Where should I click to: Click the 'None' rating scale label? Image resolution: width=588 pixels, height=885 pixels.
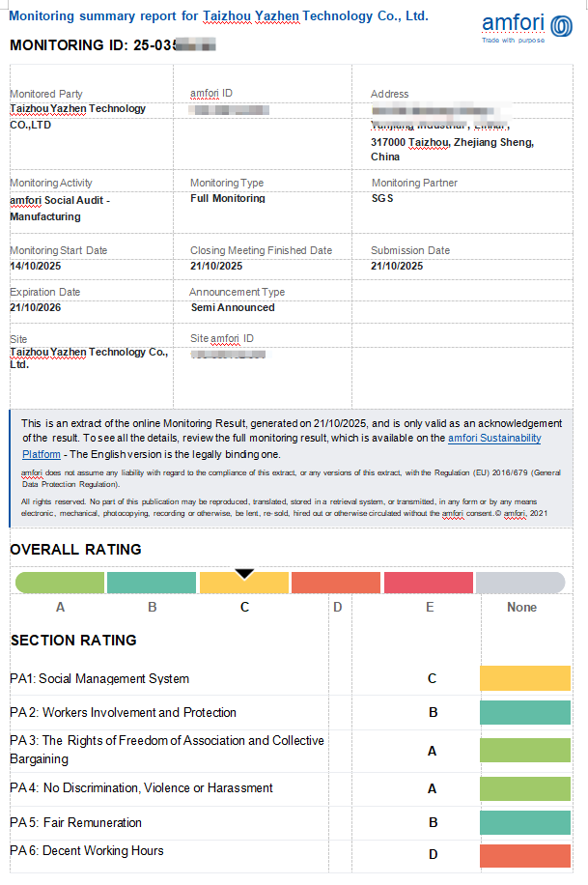521,608
